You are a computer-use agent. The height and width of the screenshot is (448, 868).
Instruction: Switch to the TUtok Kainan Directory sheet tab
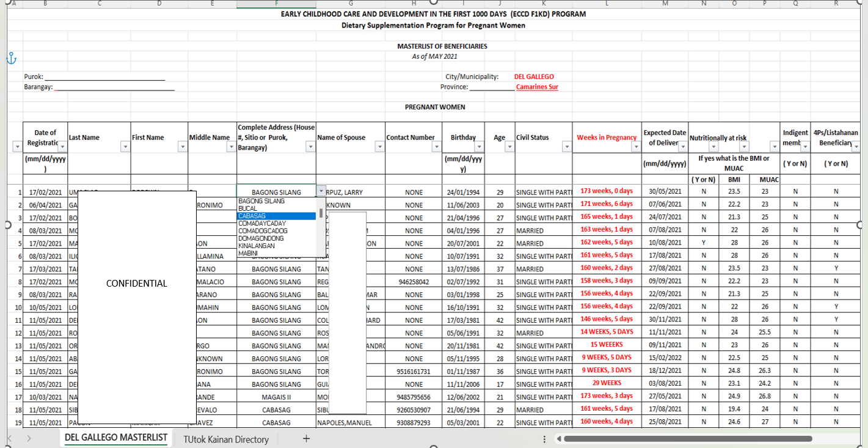coord(226,439)
